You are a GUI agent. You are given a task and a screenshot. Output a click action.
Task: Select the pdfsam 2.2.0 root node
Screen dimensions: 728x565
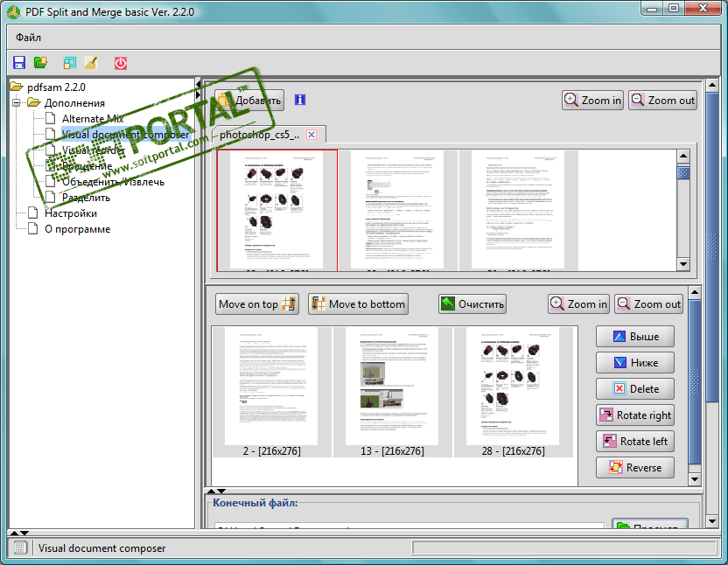tap(56, 87)
